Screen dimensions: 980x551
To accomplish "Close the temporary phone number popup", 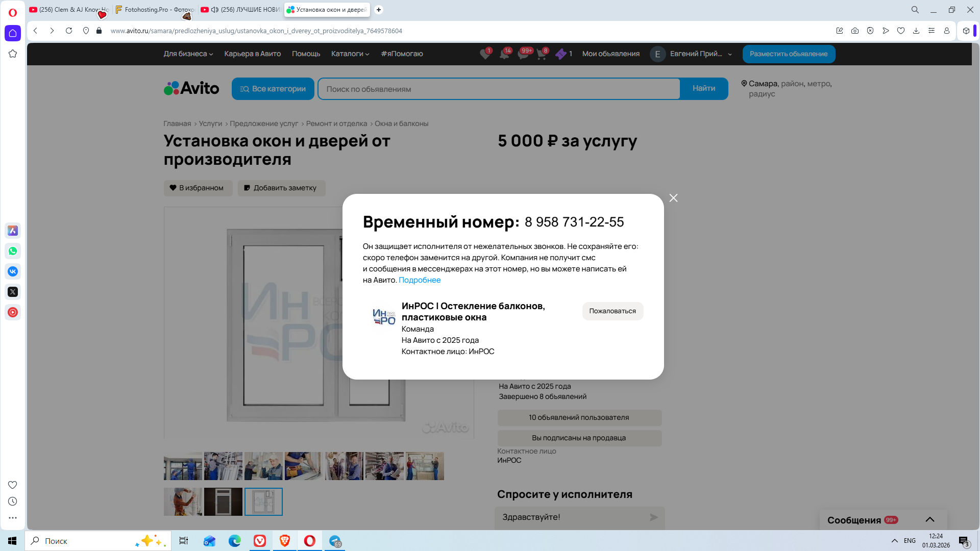I will pyautogui.click(x=673, y=198).
